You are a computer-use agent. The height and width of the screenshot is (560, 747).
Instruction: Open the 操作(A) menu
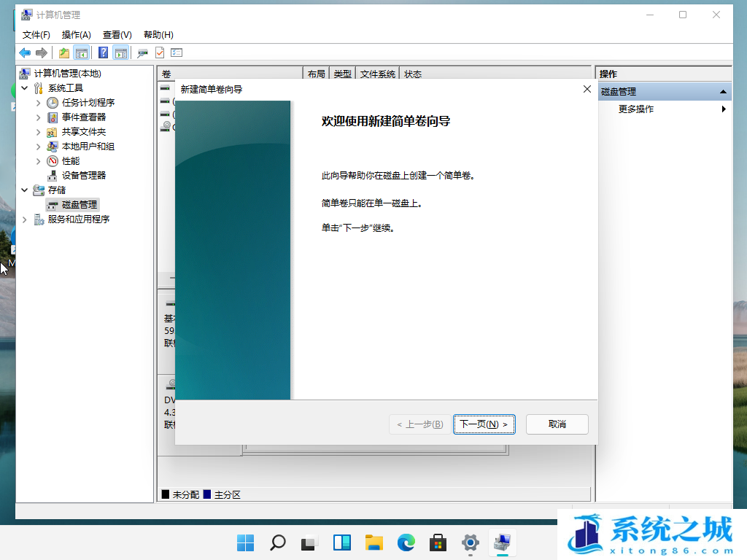(76, 35)
